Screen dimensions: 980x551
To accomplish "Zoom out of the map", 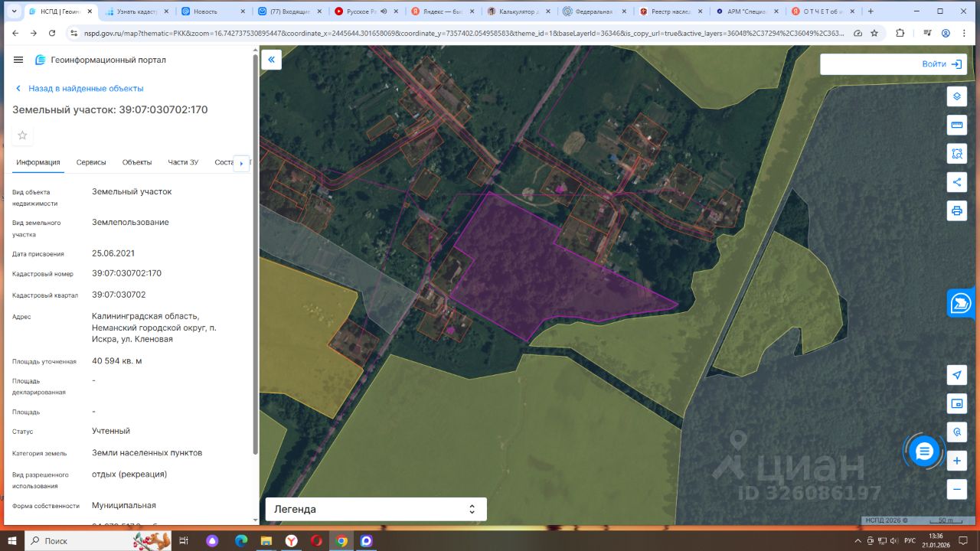I will click(x=956, y=489).
